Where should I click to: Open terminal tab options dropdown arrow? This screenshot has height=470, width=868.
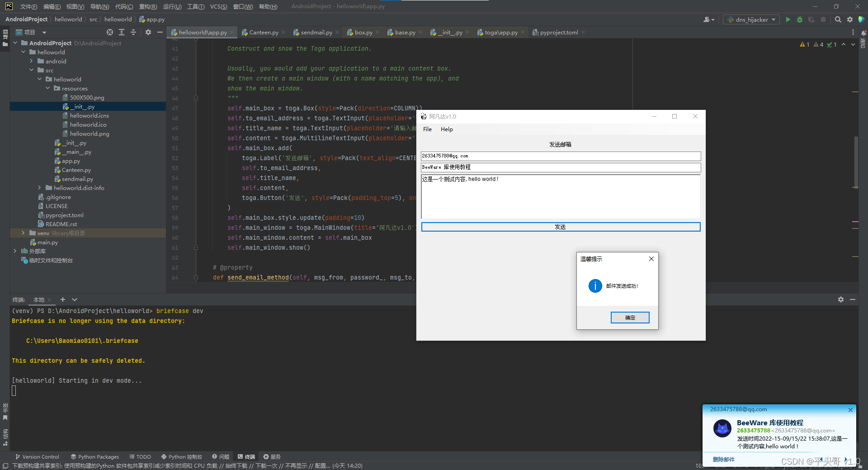tap(75, 299)
